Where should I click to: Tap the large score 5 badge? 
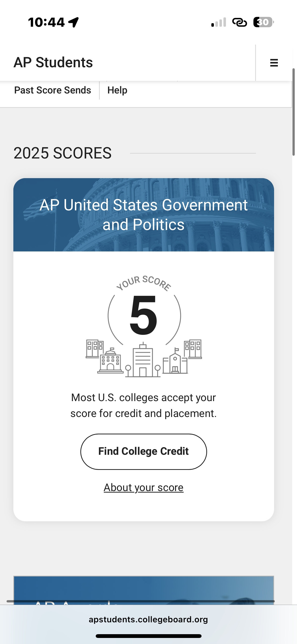pyautogui.click(x=144, y=315)
